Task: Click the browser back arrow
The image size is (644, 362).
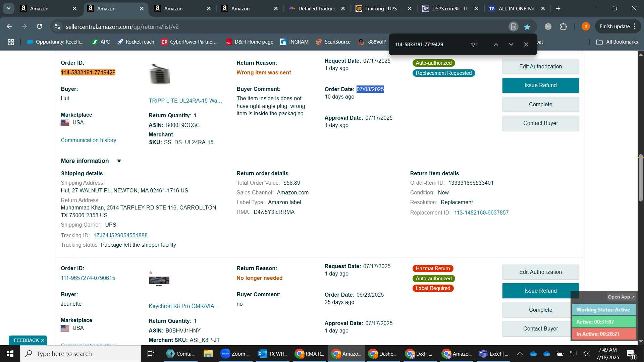Action: 9,26
